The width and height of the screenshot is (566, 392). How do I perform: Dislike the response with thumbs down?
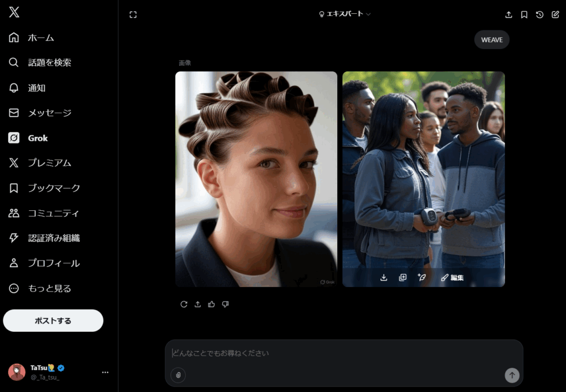[225, 304]
